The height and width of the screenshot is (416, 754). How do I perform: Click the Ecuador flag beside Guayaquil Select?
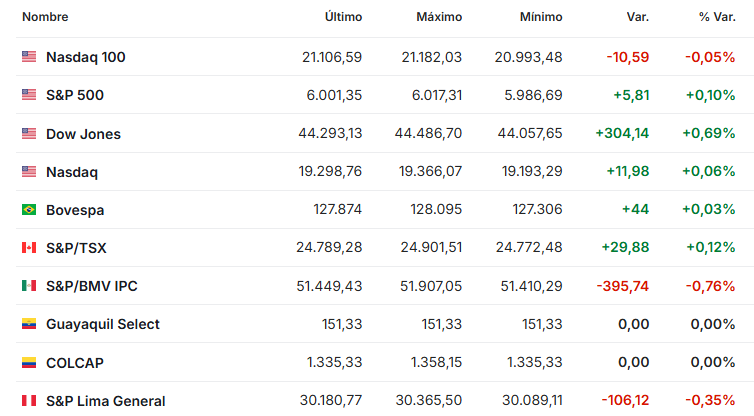29,324
